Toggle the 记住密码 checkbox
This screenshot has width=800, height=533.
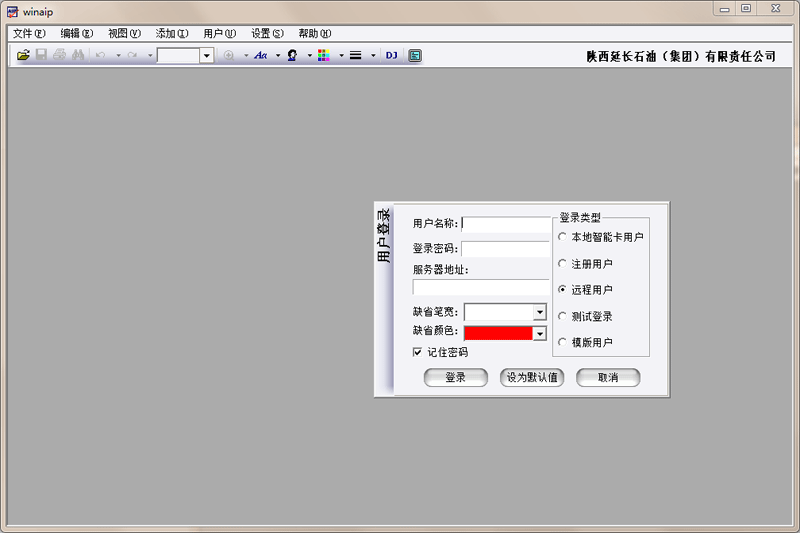point(418,352)
